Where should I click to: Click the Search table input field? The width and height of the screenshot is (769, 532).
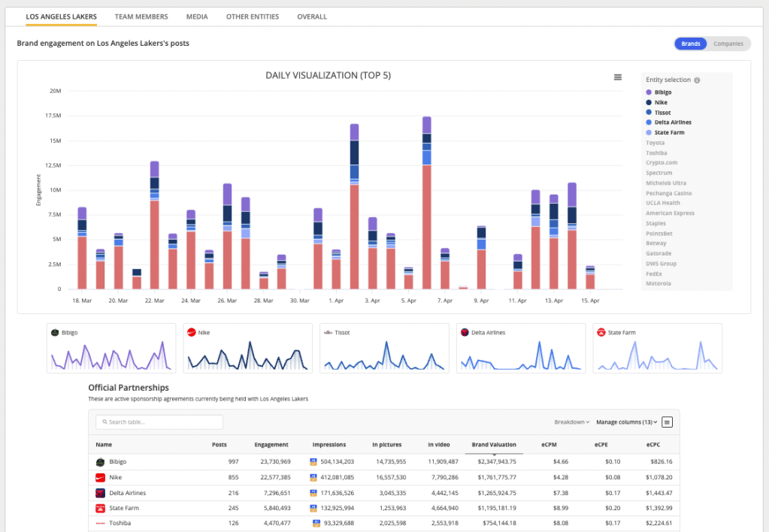159,422
